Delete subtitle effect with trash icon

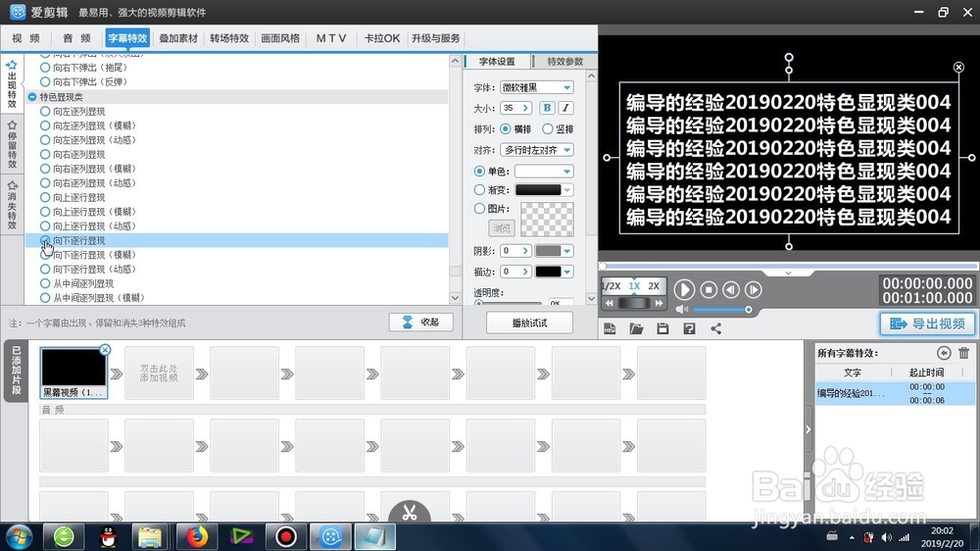[x=963, y=353]
